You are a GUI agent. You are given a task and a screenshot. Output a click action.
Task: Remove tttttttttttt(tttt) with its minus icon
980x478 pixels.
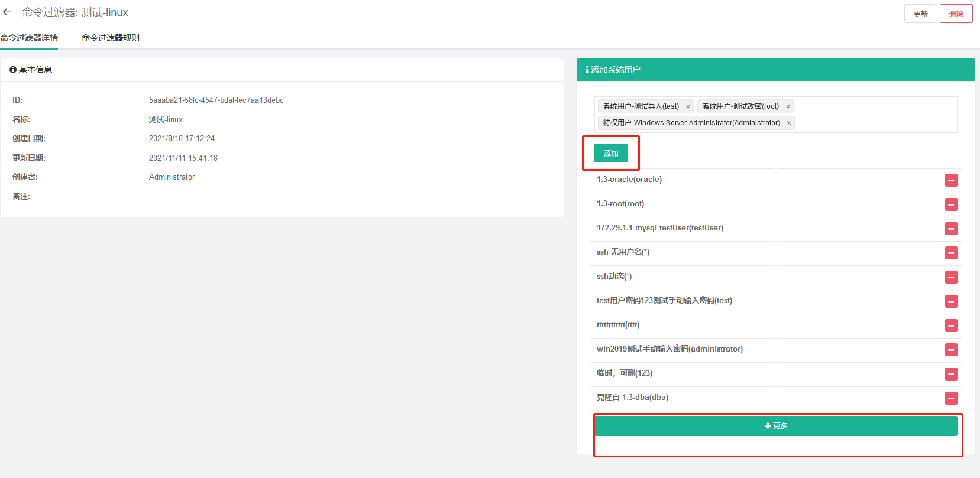[x=951, y=326]
